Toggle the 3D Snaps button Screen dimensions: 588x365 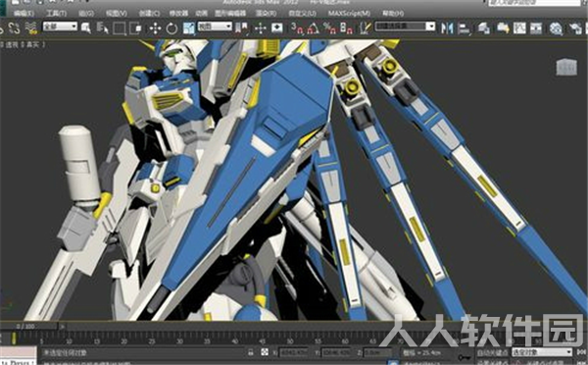(297, 28)
